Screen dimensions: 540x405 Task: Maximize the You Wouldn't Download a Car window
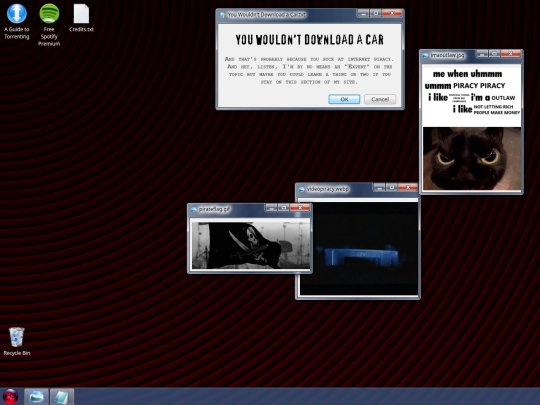pyautogui.click(x=376, y=13)
